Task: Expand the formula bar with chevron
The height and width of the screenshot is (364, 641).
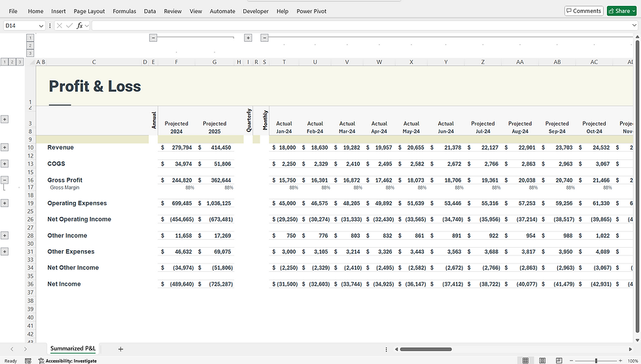Action: 634,25
